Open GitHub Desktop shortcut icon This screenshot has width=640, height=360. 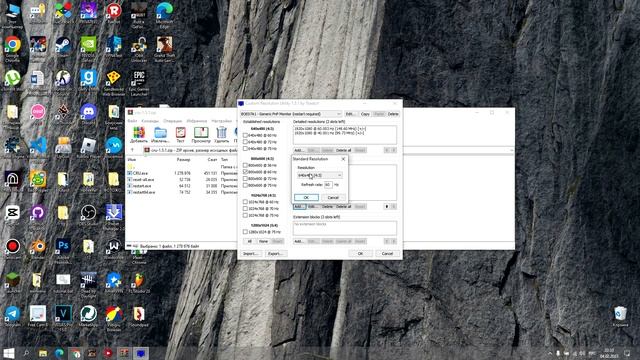tap(38, 212)
